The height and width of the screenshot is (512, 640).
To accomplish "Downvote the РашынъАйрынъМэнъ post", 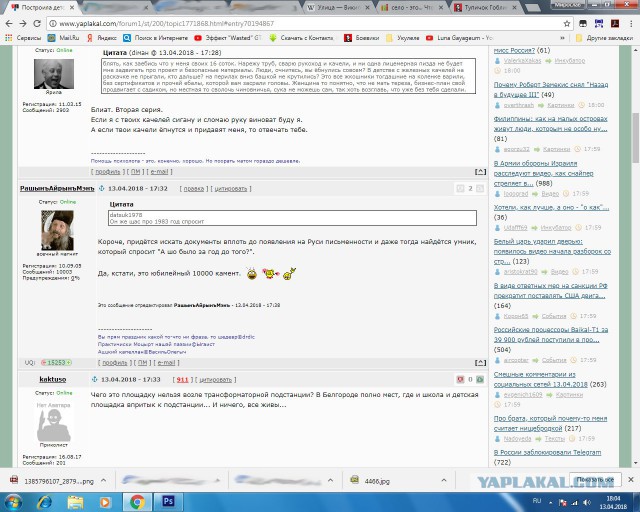I will tap(460, 188).
